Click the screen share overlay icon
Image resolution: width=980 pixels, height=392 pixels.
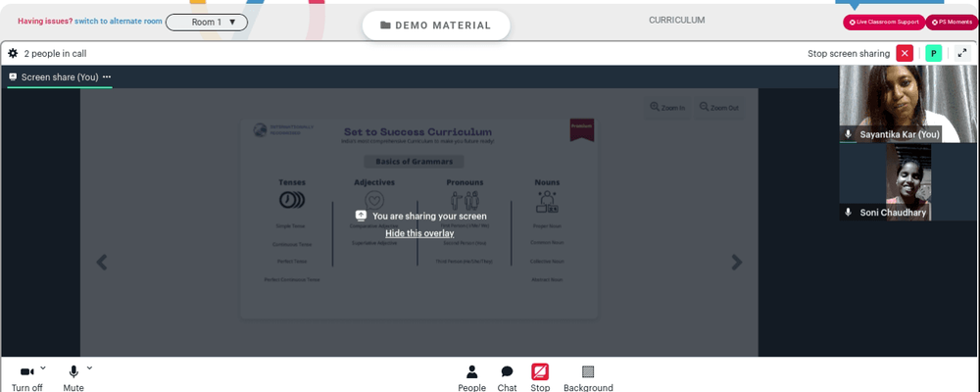361,216
